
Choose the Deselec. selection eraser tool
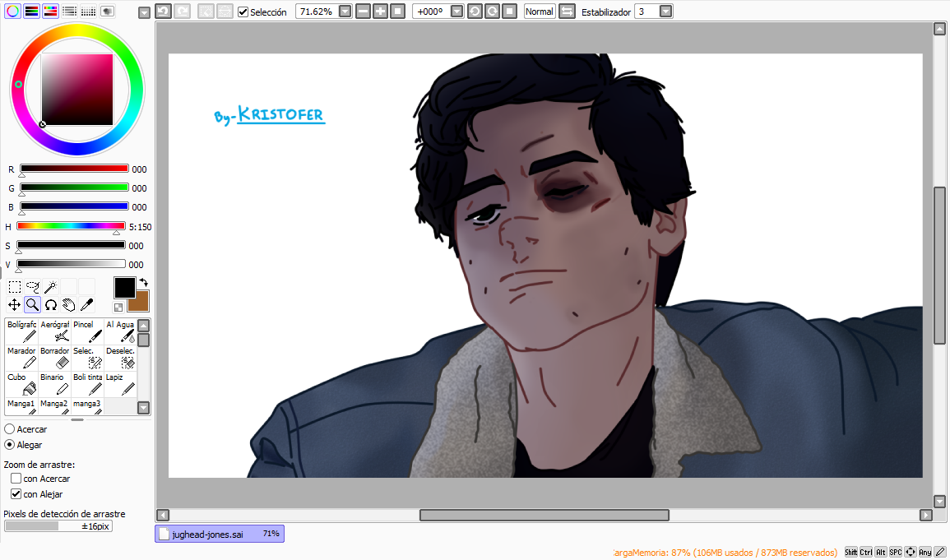(x=120, y=358)
